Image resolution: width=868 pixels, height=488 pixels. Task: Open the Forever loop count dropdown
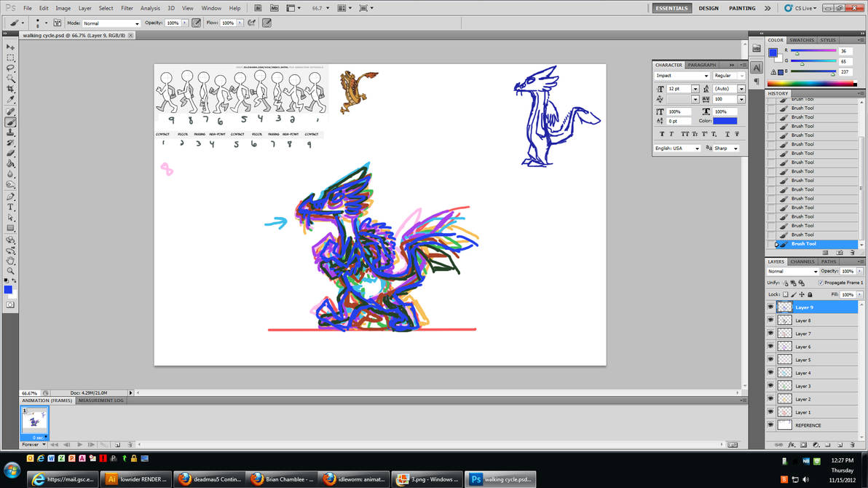click(x=34, y=444)
